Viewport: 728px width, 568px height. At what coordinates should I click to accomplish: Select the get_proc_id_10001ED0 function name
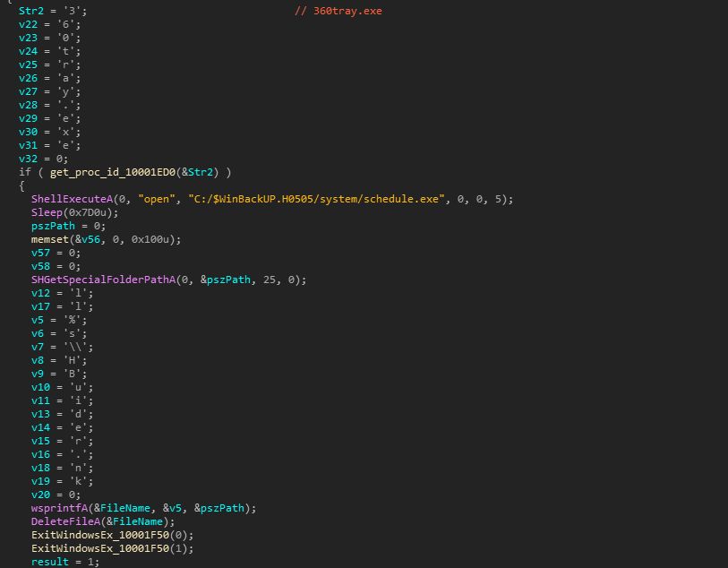[113, 172]
